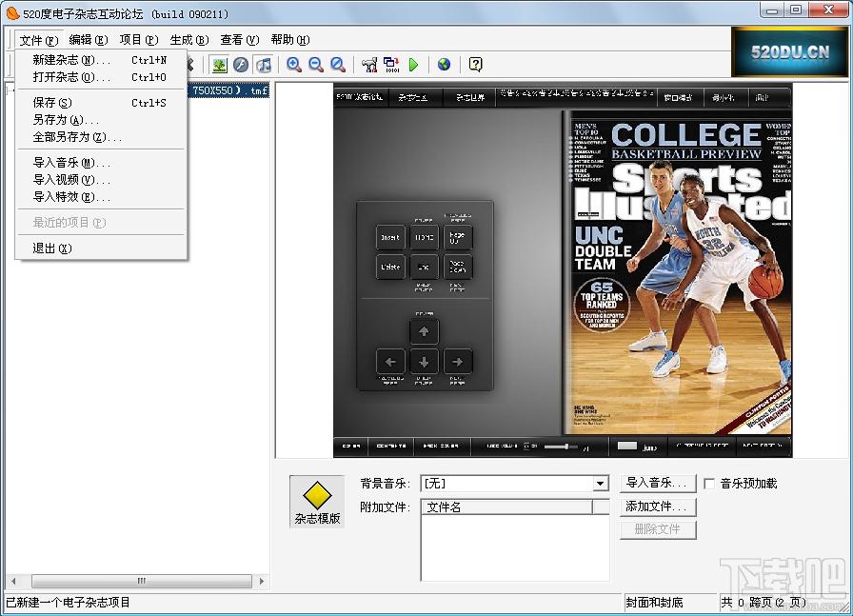Enable the 音乐预加载 checkbox

click(709, 484)
